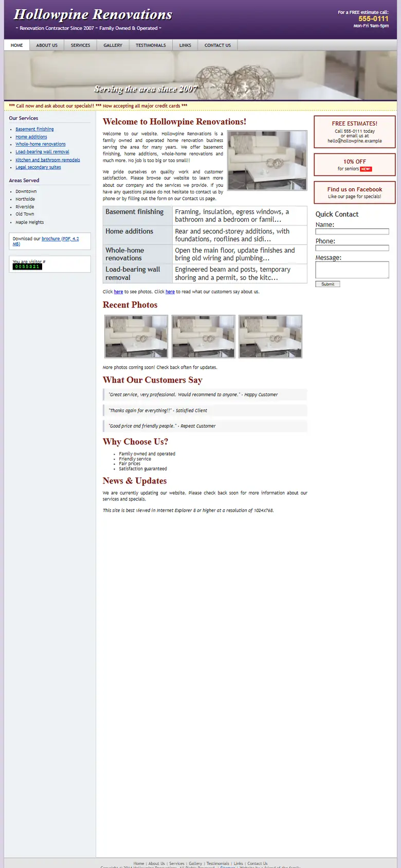The width and height of the screenshot is (401, 868).
Task: Open the middle Recent Photos thumbnail
Action: 203,336
